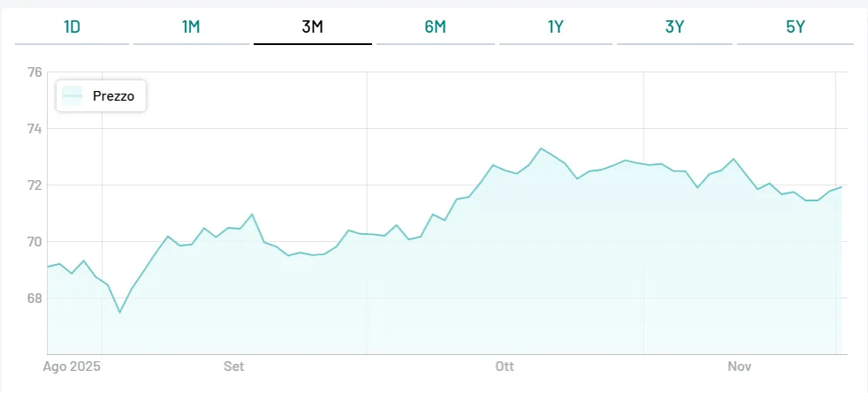
Task: Click the 'Ago 2025' x-axis label
Action: (x=72, y=367)
